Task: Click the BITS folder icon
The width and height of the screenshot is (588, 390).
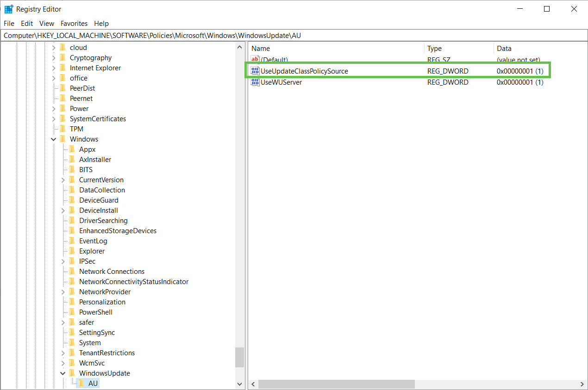Action: [72, 169]
